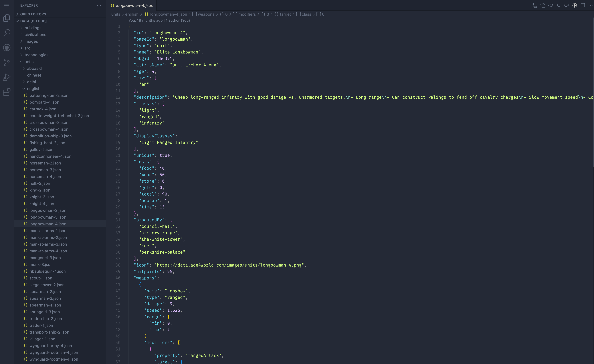
Task: Click the Explorer more actions ellipsis
Action: tap(99, 5)
